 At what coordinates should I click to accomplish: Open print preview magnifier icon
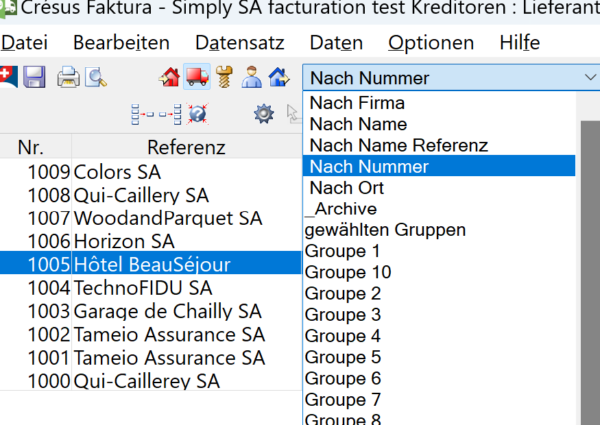pyautogui.click(x=96, y=77)
